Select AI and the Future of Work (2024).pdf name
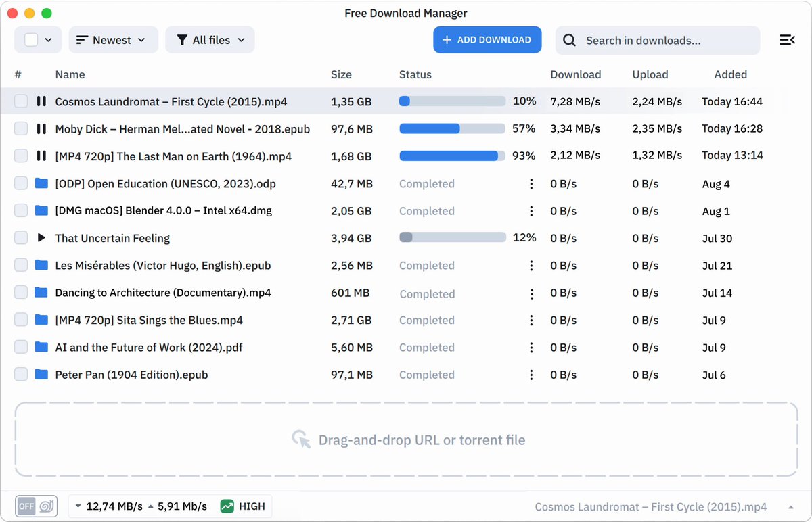This screenshot has width=812, height=522. pyautogui.click(x=149, y=348)
